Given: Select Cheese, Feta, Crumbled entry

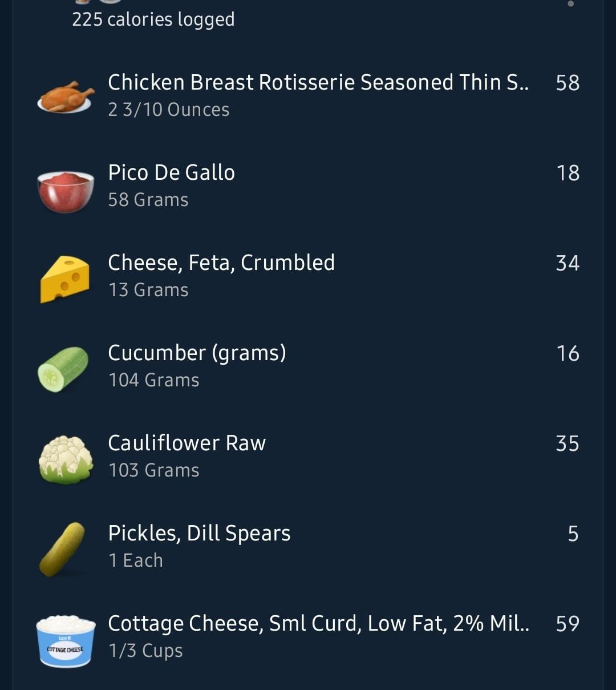Looking at the screenshot, I should click(x=308, y=276).
